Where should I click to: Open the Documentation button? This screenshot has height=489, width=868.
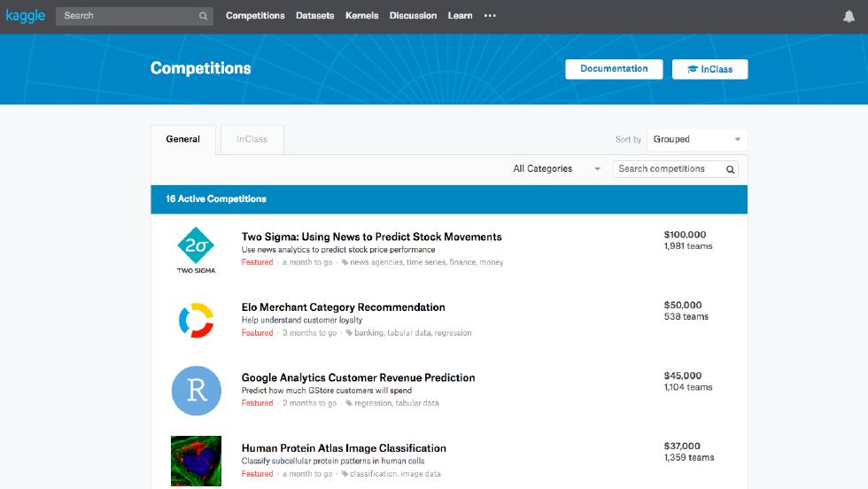point(614,69)
